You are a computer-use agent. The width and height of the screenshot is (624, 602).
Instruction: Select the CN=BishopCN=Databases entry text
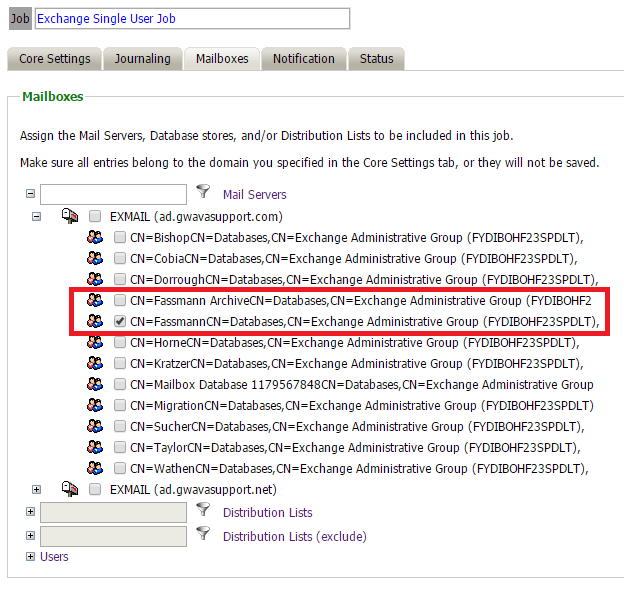(x=357, y=238)
